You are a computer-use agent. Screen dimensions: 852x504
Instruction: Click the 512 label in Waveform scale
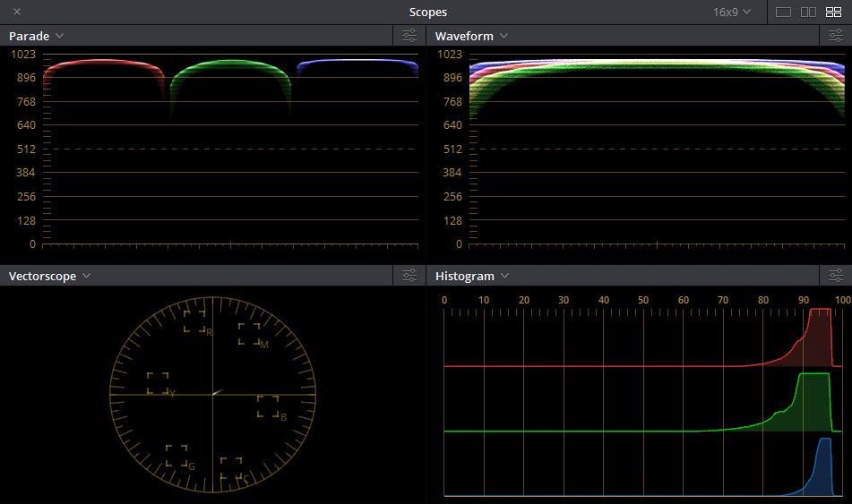tap(452, 149)
